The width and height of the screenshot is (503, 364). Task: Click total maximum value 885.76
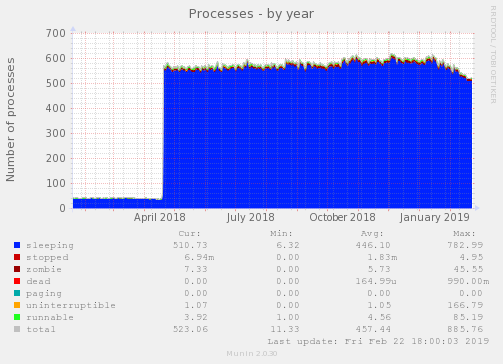pyautogui.click(x=465, y=329)
